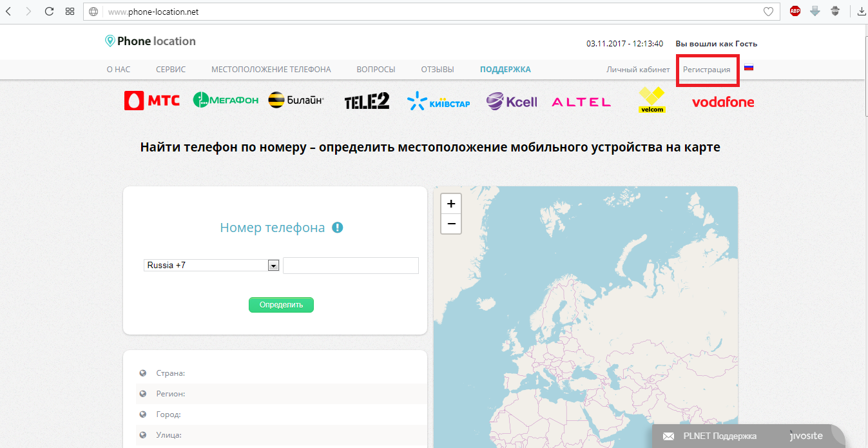
Task: Click the TELE2 operator logo
Action: coord(367,101)
